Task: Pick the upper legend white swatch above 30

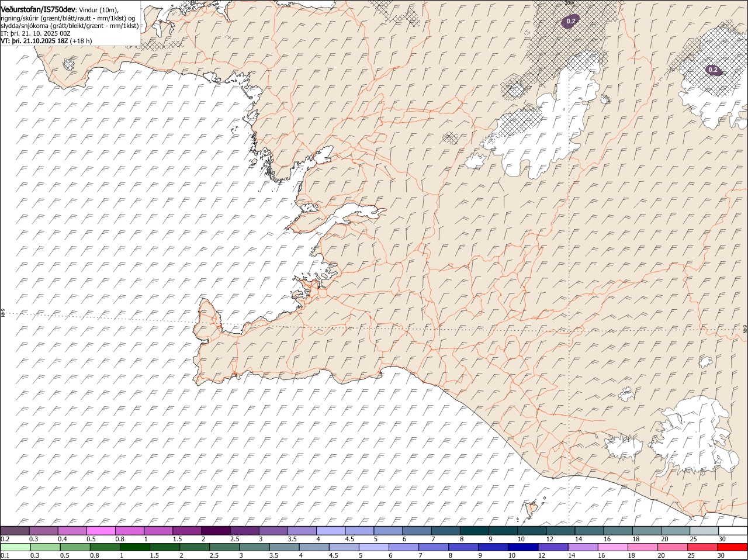Action: (x=733, y=531)
